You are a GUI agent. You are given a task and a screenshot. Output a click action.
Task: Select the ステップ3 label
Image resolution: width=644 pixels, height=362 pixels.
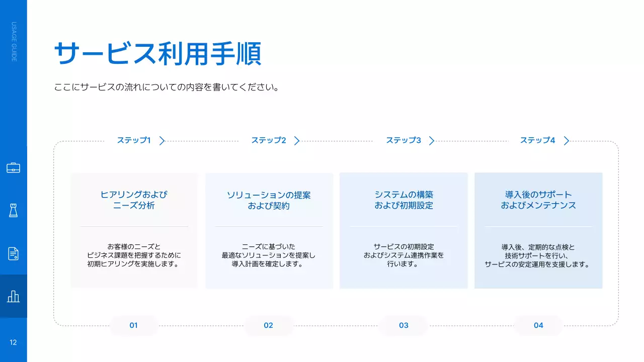click(404, 140)
